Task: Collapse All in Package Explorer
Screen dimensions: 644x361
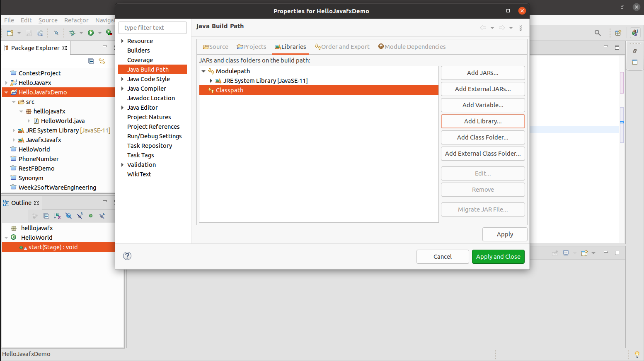Action: point(91,61)
